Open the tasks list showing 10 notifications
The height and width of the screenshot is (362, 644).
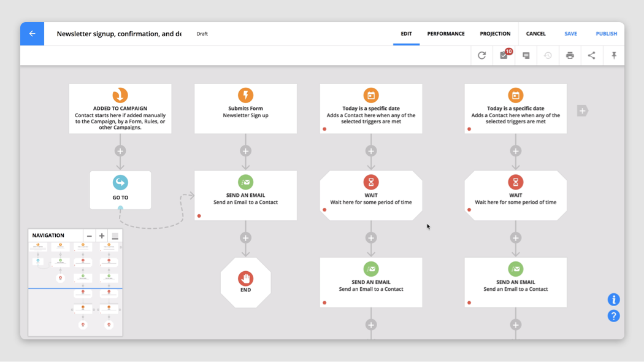[x=503, y=55]
